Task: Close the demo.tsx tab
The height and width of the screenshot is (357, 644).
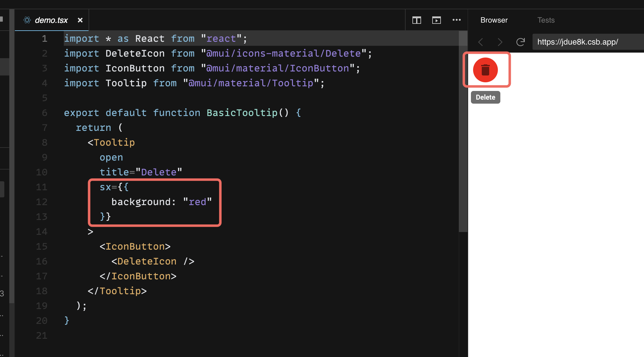Action: tap(80, 20)
